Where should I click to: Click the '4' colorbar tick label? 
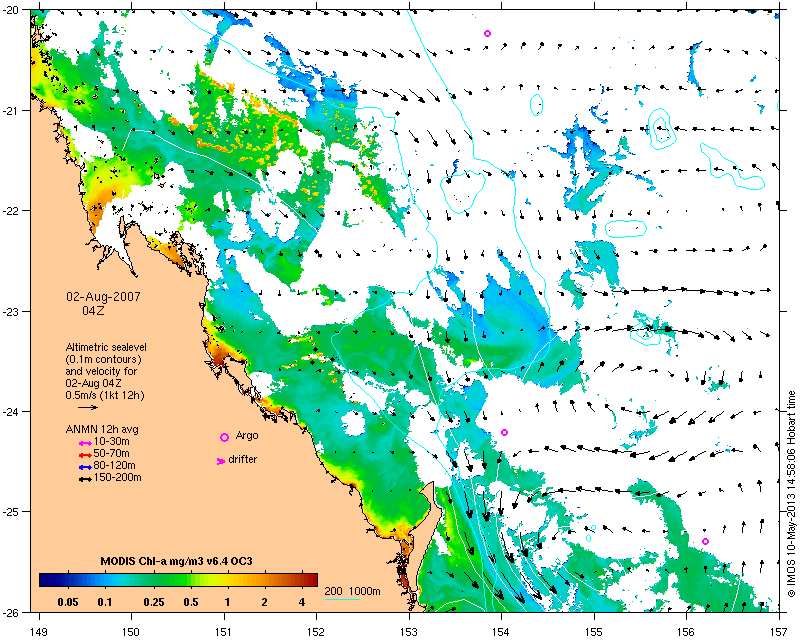coord(302,602)
